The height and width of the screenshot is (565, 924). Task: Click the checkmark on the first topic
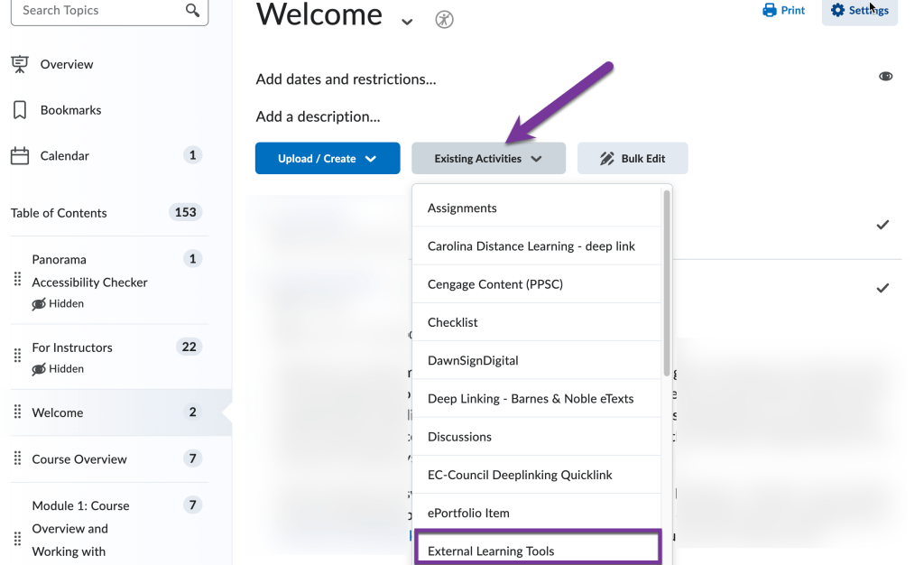point(882,225)
